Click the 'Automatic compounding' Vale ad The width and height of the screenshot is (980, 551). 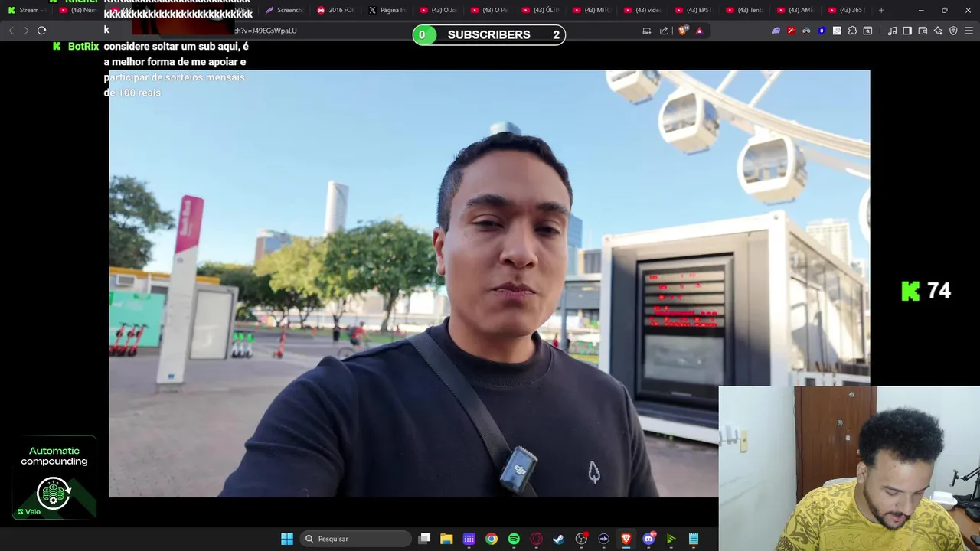54,478
